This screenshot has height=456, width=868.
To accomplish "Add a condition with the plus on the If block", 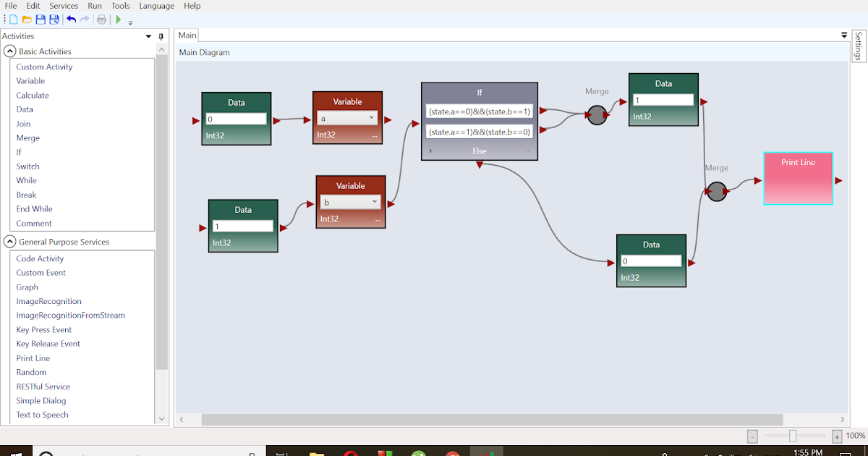I will click(430, 150).
